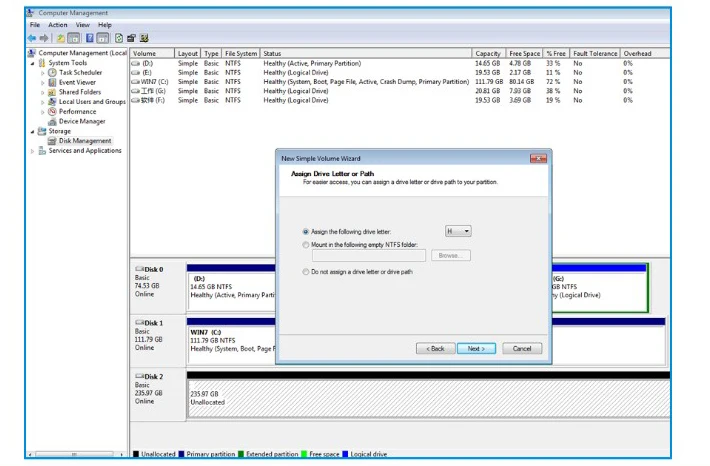Choose Mount in the following empty NTFS folder
Image resolution: width=710 pixels, height=466 pixels.
tap(306, 245)
